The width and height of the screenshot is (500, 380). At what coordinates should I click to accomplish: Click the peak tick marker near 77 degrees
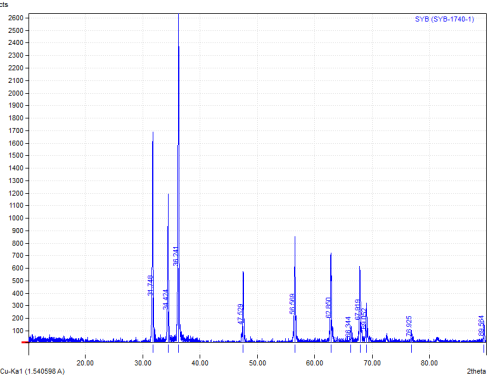411,349
